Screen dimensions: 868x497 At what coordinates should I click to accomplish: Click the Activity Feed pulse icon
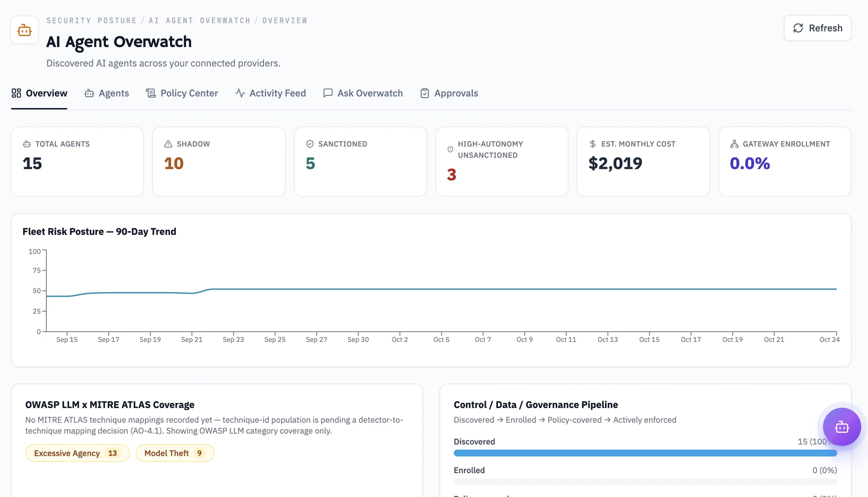tap(240, 93)
